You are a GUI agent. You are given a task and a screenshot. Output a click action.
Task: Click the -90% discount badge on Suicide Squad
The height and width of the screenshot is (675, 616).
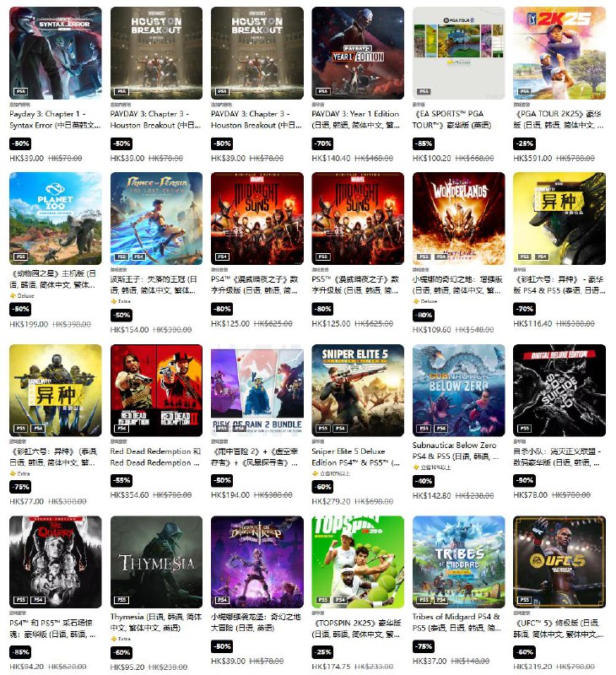pyautogui.click(x=525, y=480)
